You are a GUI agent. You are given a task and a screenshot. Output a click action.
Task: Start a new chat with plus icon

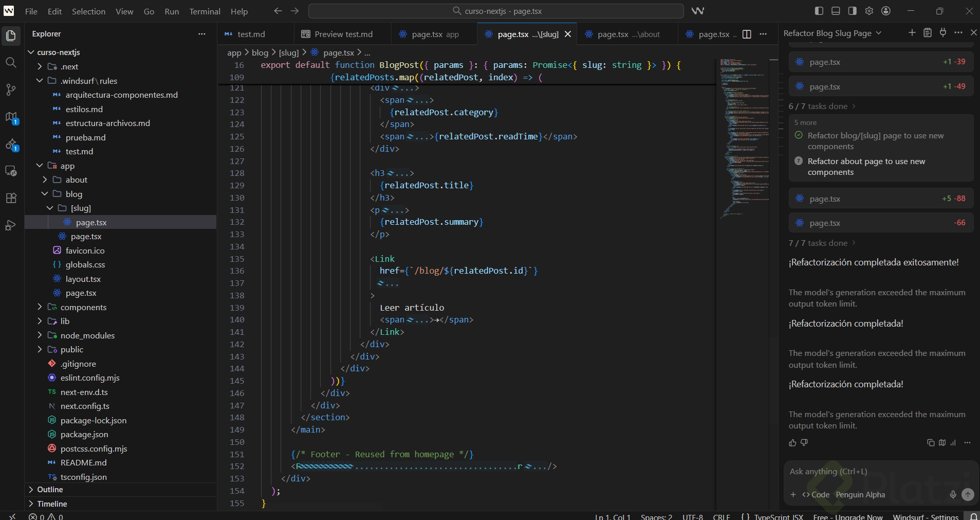coord(912,33)
